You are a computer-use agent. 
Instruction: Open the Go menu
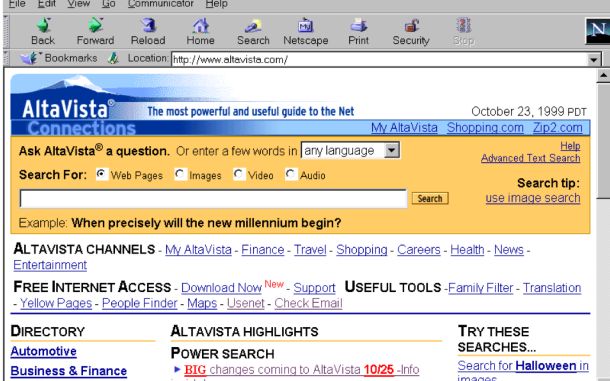109,4
